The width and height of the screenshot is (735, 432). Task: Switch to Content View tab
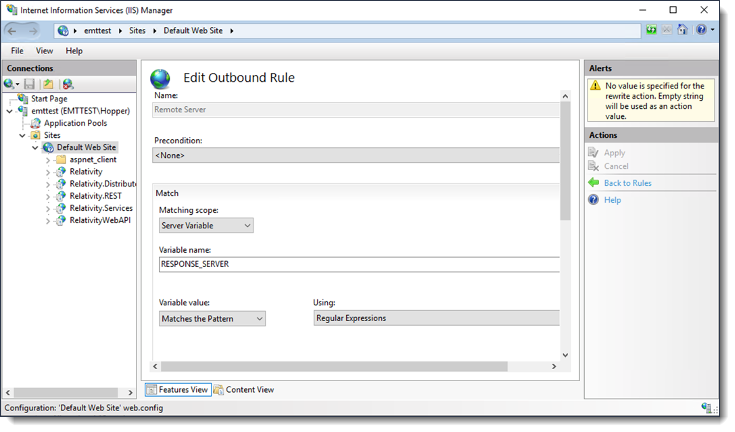pyautogui.click(x=244, y=390)
